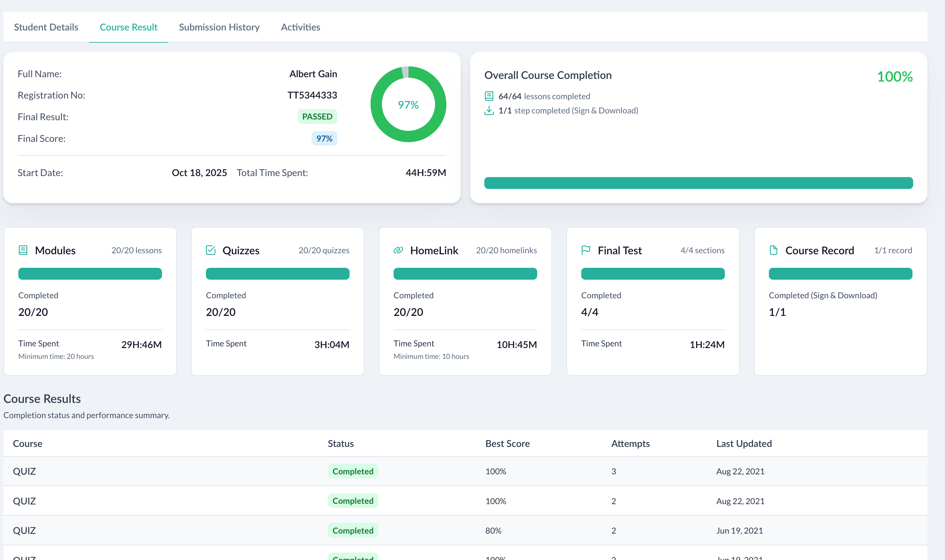This screenshot has height=560, width=945.
Task: Click the PASSED result badge
Action: click(x=317, y=116)
